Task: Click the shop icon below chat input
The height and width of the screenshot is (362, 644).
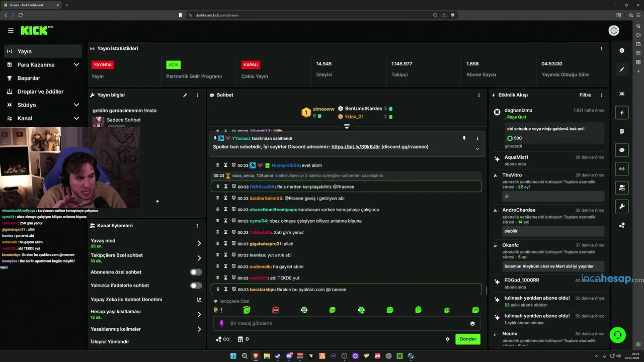Action: pyautogui.click(x=240, y=339)
